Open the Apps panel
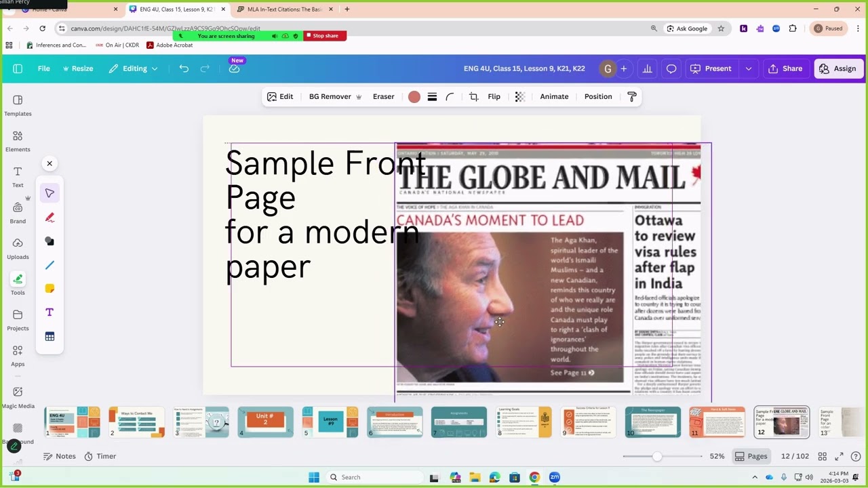The width and height of the screenshot is (868, 488). pos(18,357)
